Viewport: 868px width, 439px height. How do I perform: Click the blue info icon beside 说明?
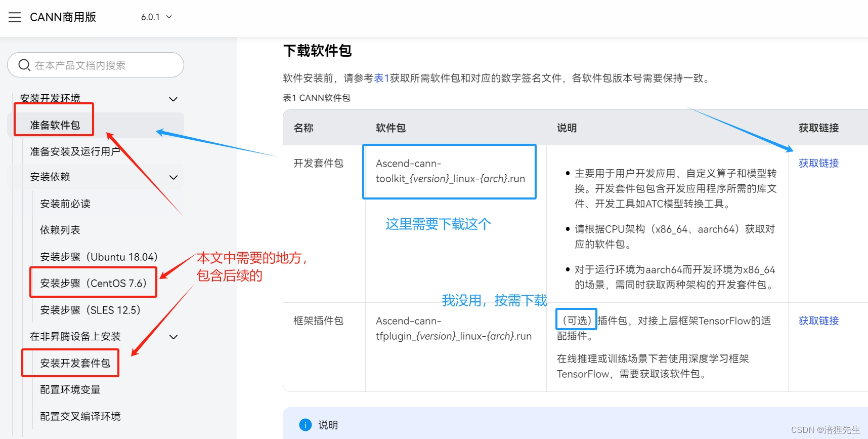[x=306, y=425]
